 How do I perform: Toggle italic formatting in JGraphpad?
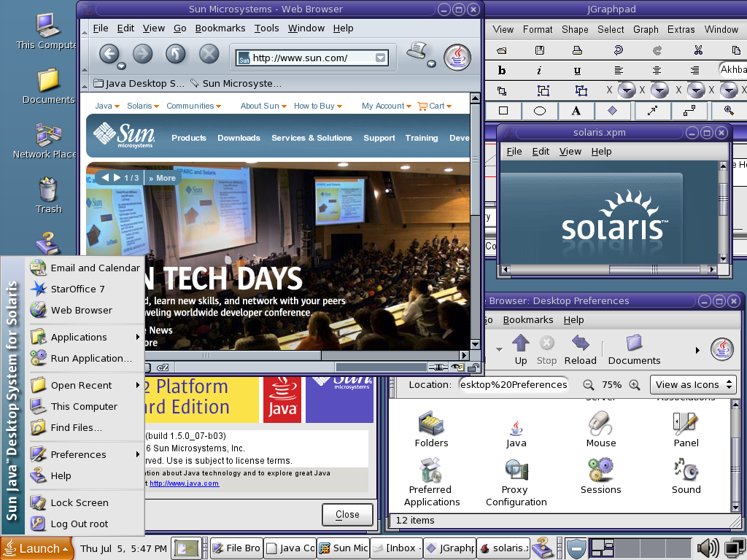[x=539, y=71]
